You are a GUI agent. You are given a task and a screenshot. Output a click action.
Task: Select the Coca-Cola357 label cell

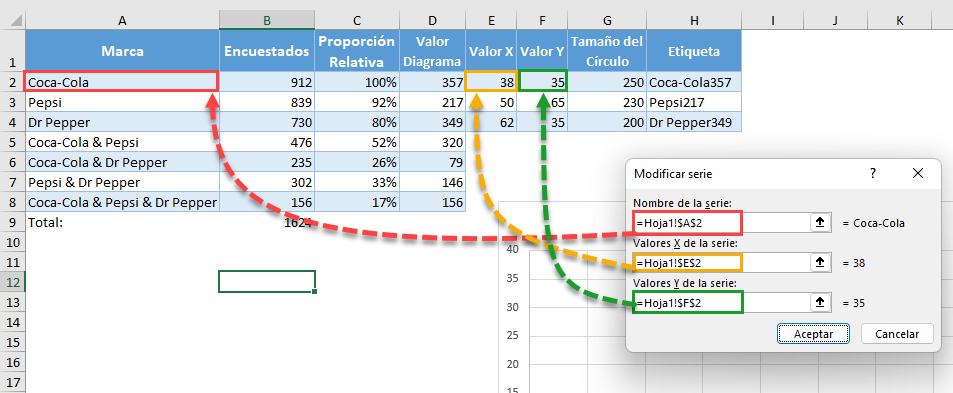[693, 82]
